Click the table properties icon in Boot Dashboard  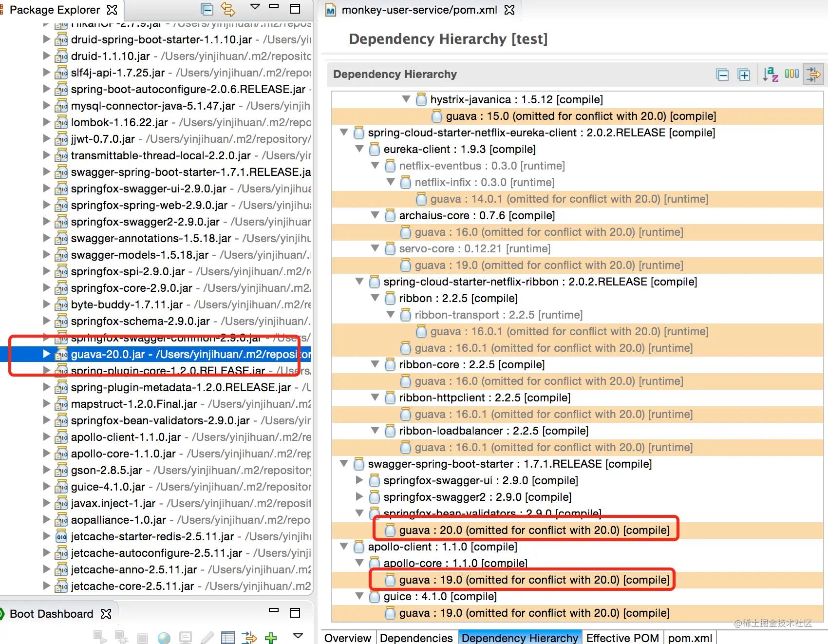[227, 637]
